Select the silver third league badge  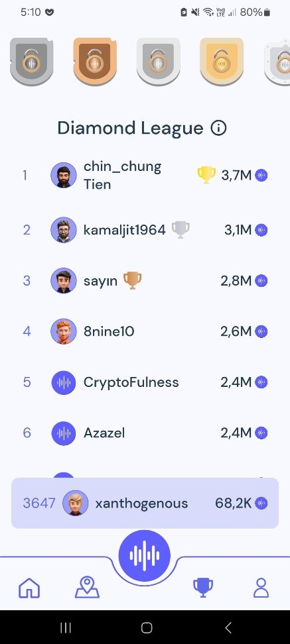[x=159, y=61]
